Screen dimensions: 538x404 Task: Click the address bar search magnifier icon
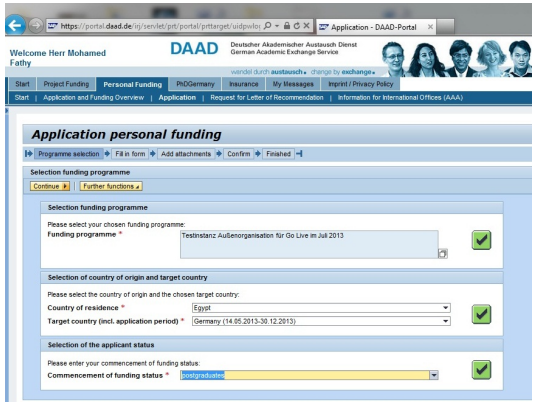tap(268, 26)
